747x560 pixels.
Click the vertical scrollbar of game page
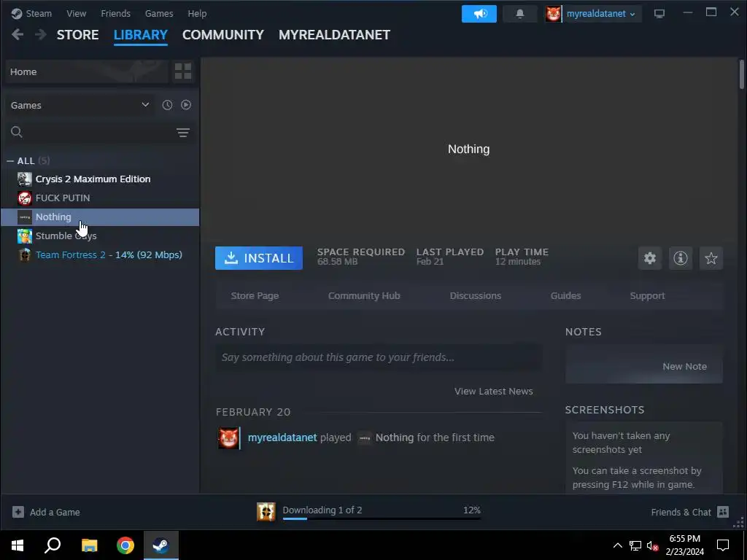(742, 74)
